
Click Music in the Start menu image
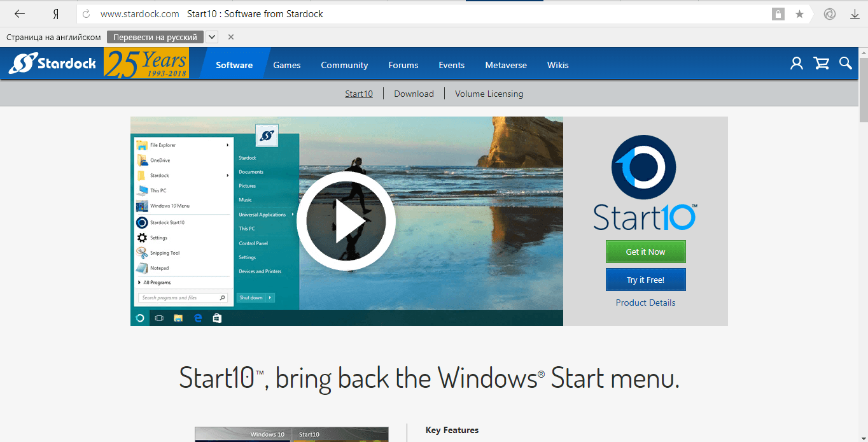[246, 200]
